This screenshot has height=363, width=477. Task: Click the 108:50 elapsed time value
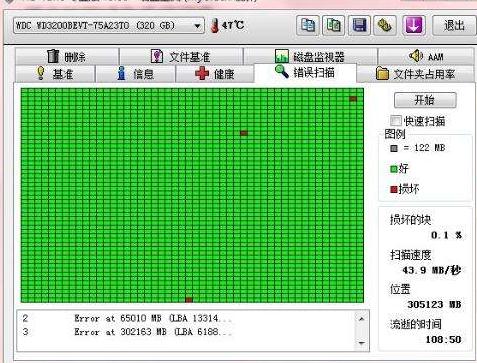click(x=443, y=339)
